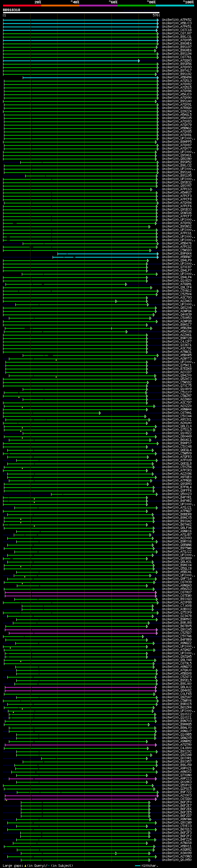Click the UniRef100_B9GHE4 label
This screenshot has height=868, width=197.
pos(176,44)
